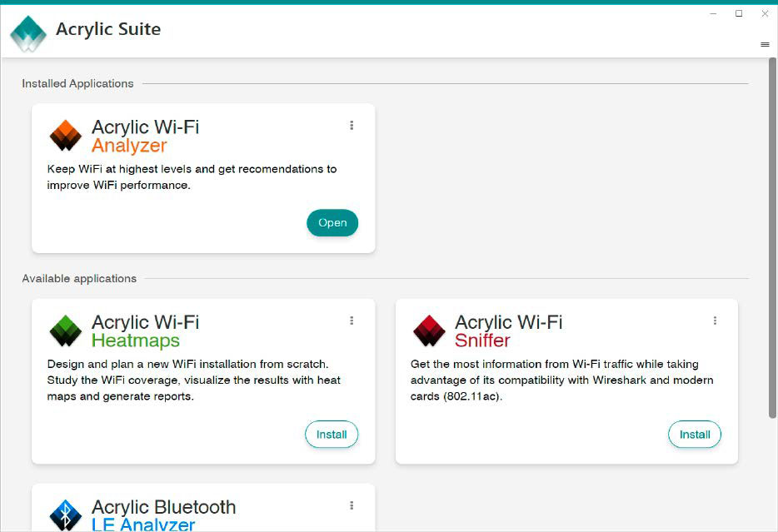778x532 pixels.
Task: Click the Acrylic Wi-Fi Heatmaps green icon
Action: pos(66,331)
